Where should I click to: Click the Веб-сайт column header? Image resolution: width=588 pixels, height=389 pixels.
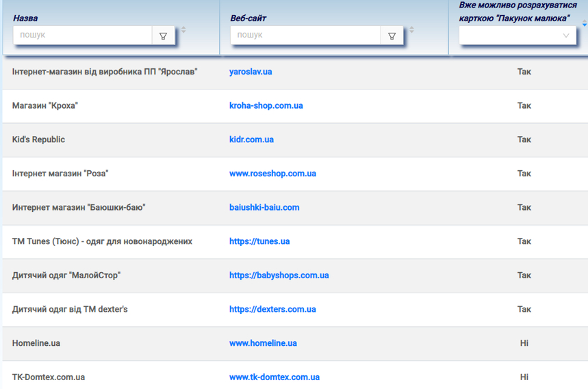[248, 18]
